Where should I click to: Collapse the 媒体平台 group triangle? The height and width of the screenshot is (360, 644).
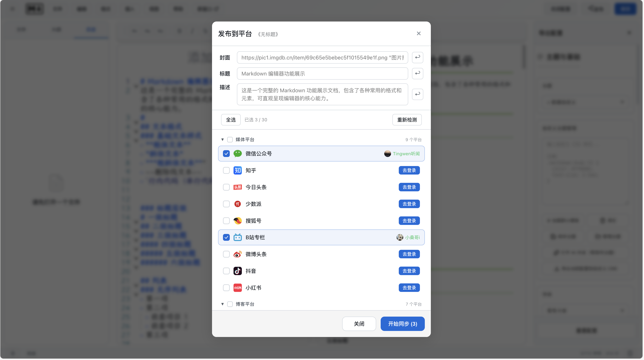(222, 139)
